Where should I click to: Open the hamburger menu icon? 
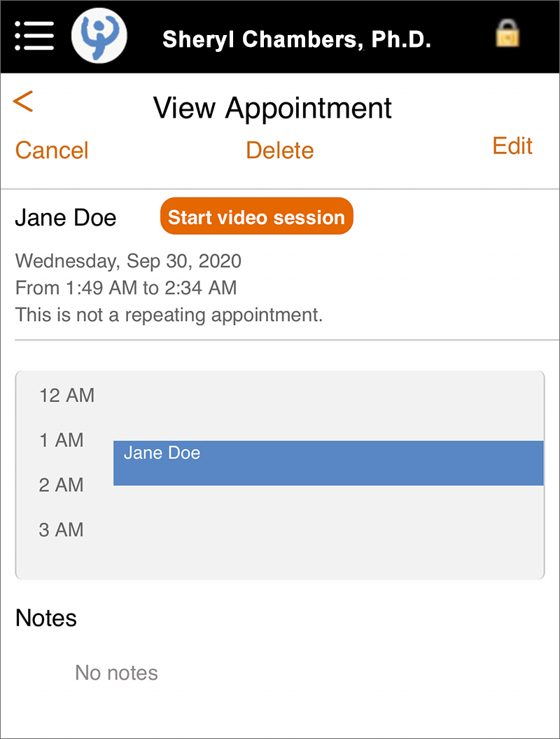coord(34,36)
